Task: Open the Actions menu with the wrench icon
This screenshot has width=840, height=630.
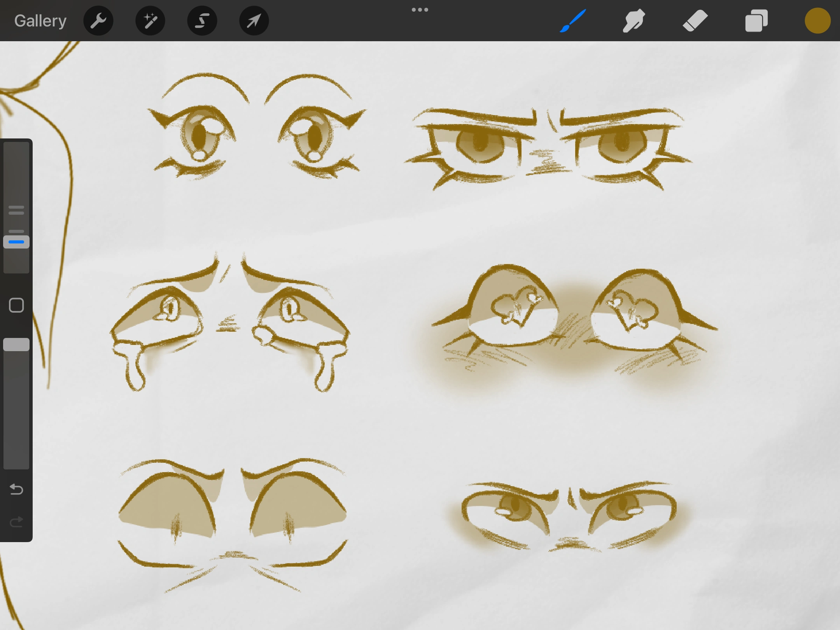Action: pyautogui.click(x=98, y=20)
